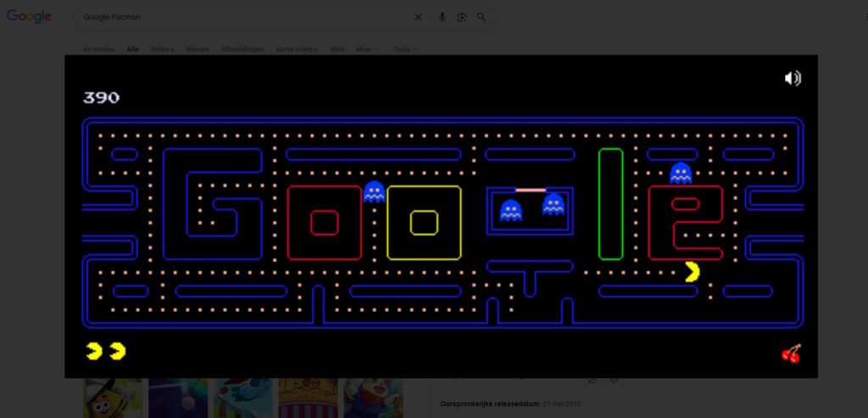868x418 pixels.
Task: Click the yellow O letter block in the maze
Action: pos(424,222)
